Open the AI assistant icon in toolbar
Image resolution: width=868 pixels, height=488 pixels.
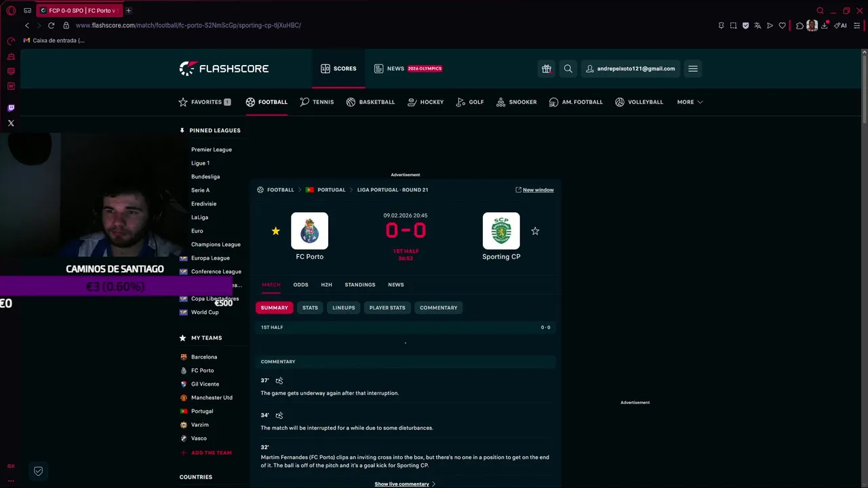(841, 25)
